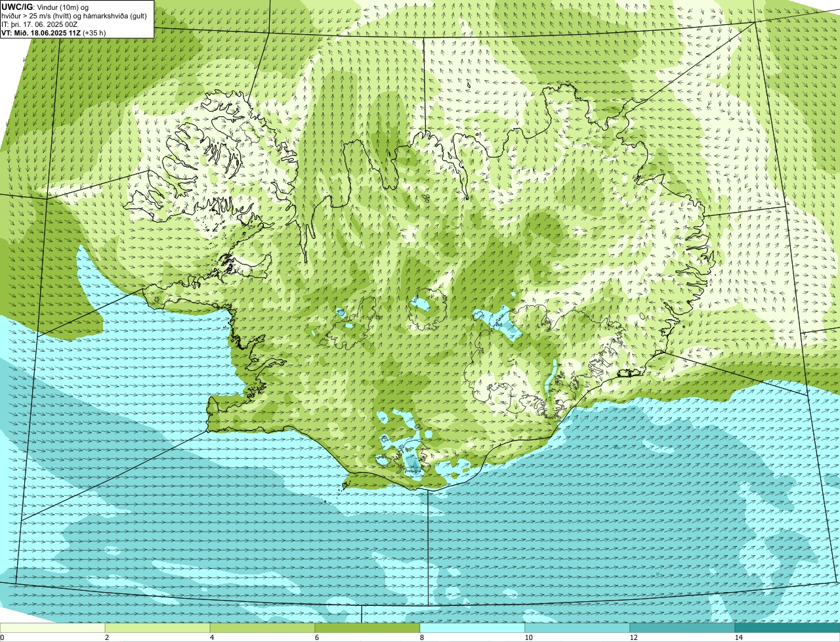The image size is (840, 642).
Task: Click the "14" label under the color bar
Action: tap(738, 637)
